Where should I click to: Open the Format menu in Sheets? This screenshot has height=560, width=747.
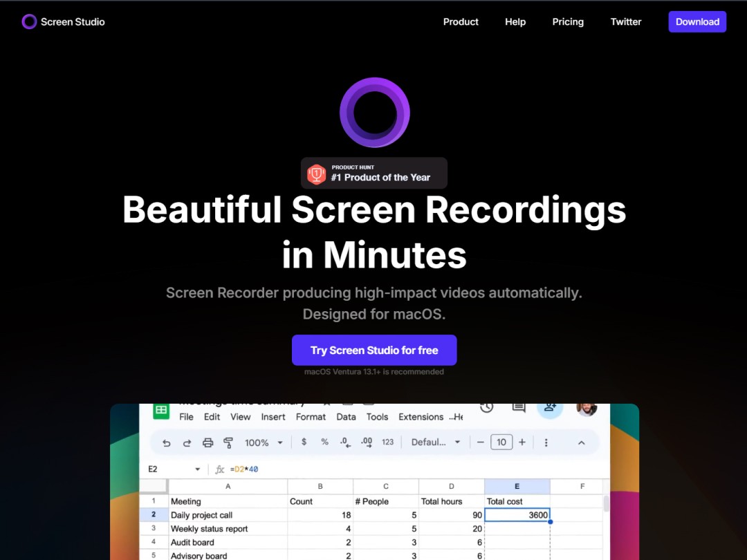[311, 417]
